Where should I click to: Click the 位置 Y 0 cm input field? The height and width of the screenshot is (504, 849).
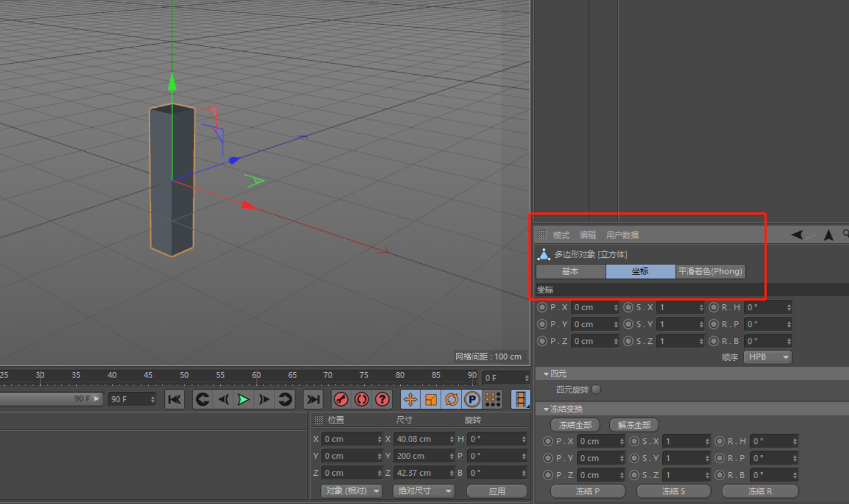point(352,456)
